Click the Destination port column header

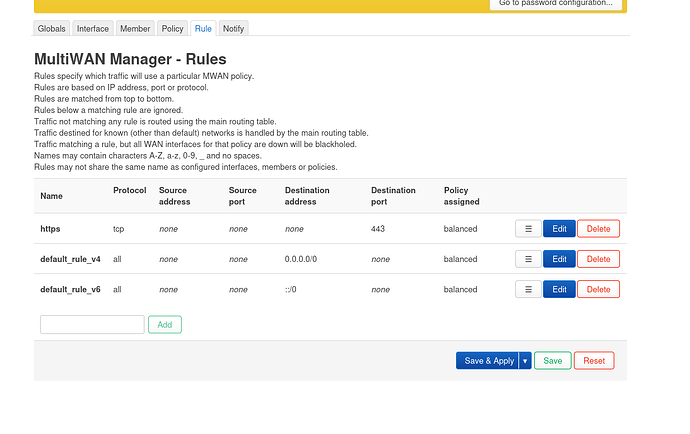pos(393,196)
